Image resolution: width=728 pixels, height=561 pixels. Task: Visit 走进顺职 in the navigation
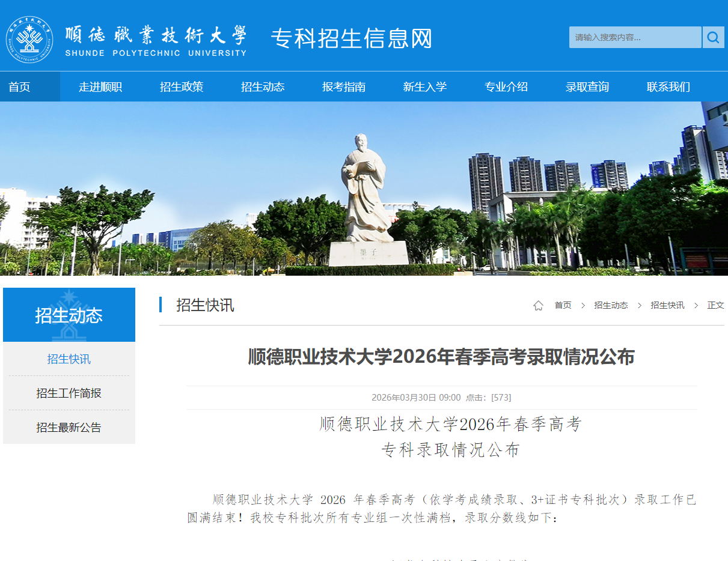pyautogui.click(x=101, y=86)
